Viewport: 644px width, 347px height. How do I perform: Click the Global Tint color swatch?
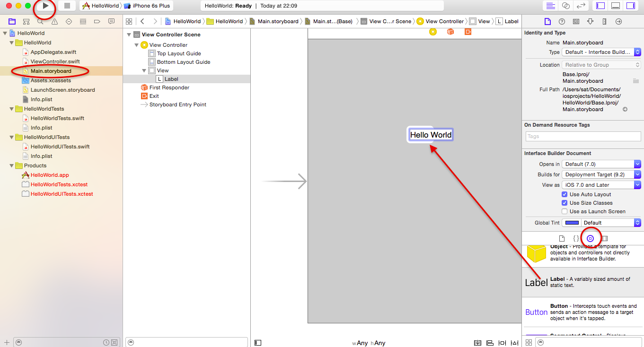[x=572, y=223]
